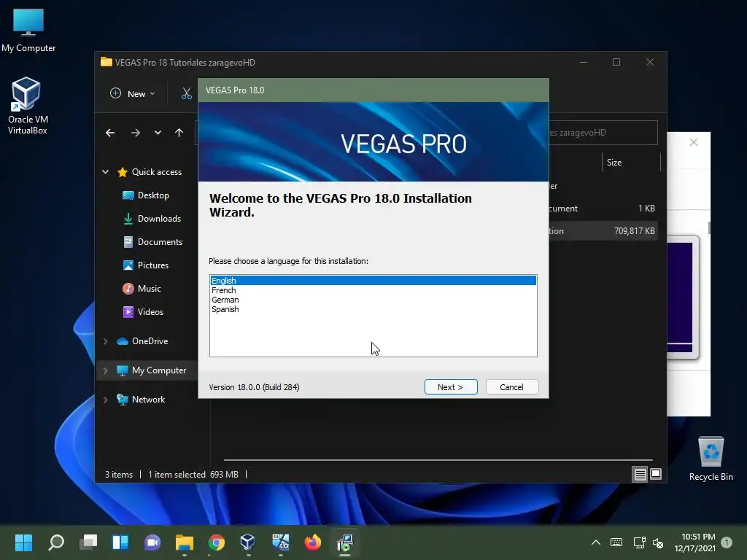Sort files by the Size column header

point(631,163)
